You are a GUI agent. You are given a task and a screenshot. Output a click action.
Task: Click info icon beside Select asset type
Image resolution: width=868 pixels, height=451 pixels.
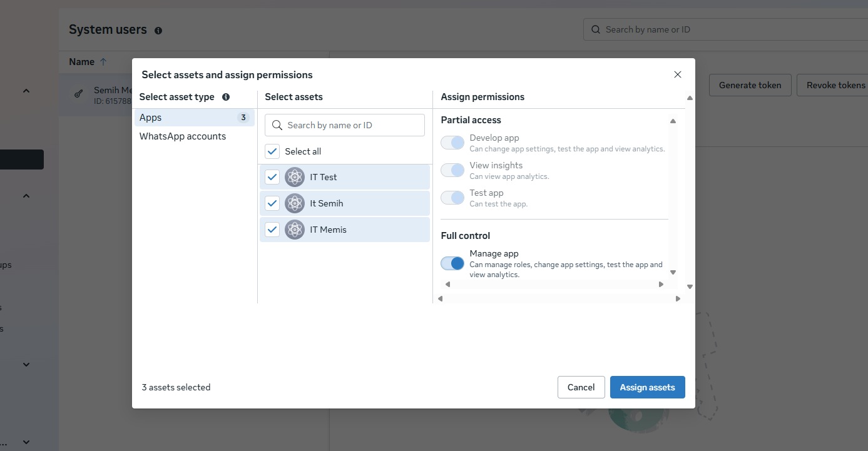tap(226, 97)
